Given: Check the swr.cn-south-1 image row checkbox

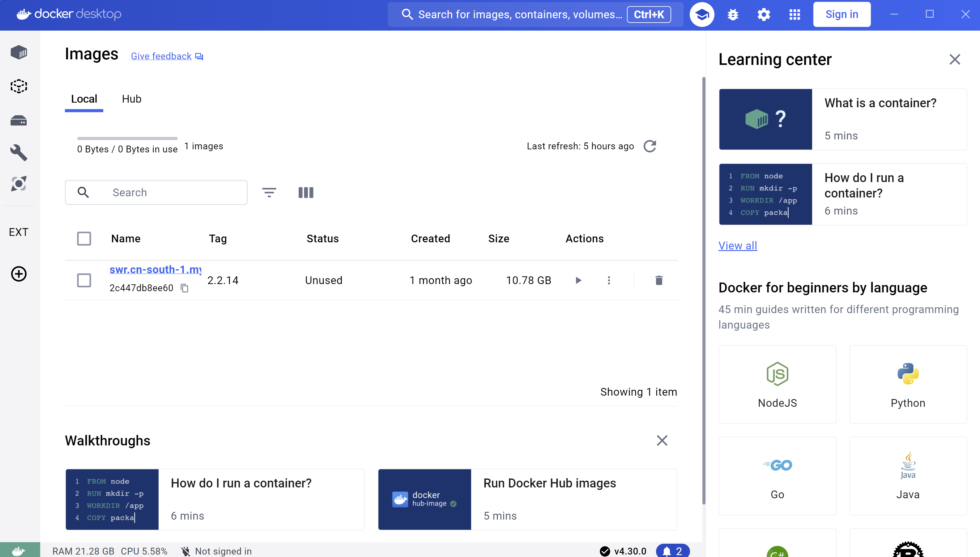Looking at the screenshot, I should pyautogui.click(x=84, y=280).
